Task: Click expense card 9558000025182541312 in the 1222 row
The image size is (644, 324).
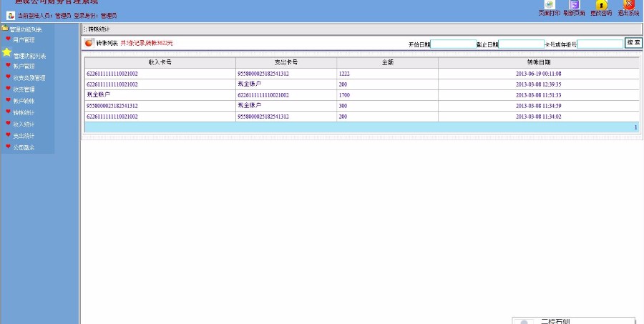Action: 263,74
